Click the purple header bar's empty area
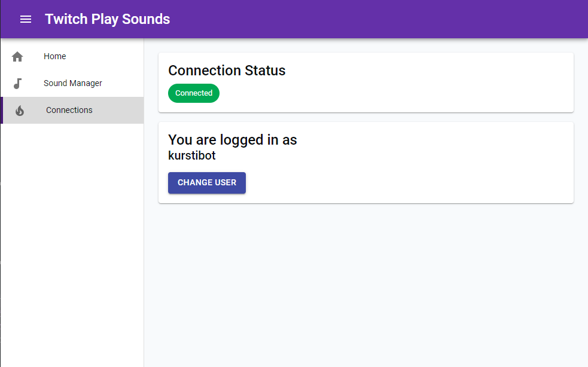 pos(375,19)
